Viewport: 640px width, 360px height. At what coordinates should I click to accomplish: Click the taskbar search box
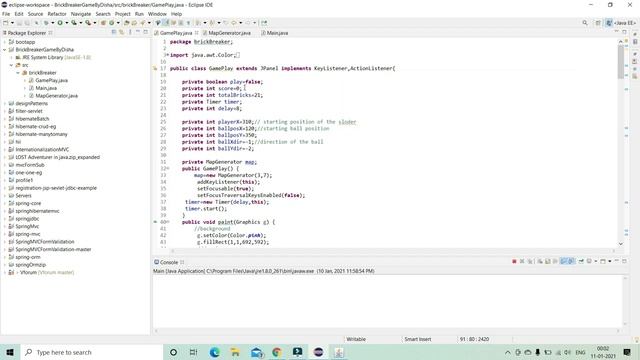(91, 352)
